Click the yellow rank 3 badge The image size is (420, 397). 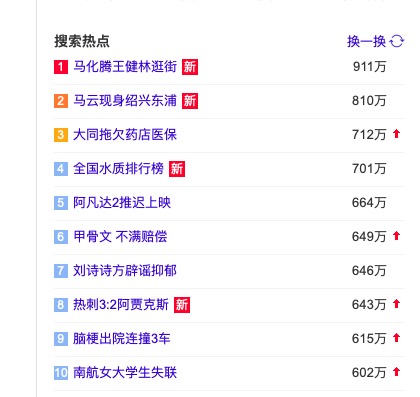[x=61, y=135]
